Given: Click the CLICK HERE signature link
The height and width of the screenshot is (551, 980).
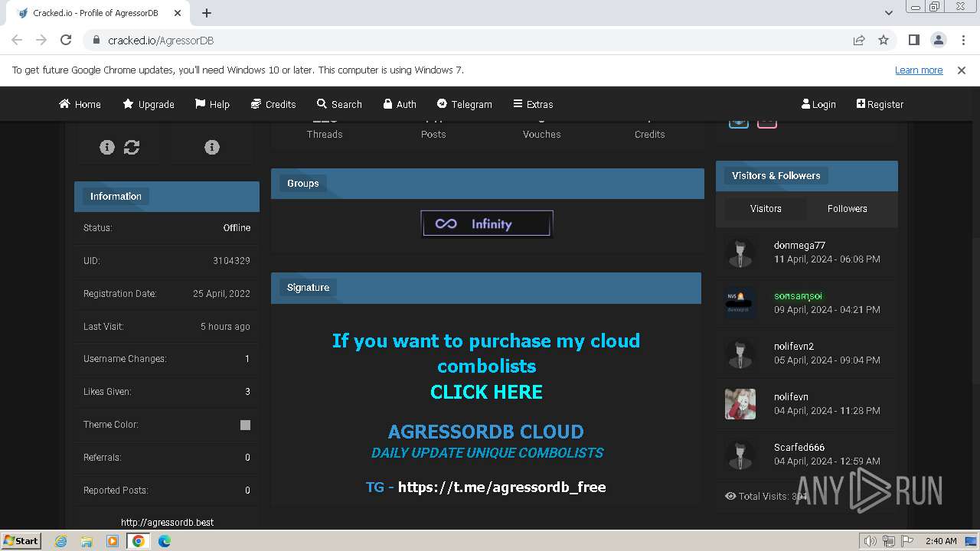Looking at the screenshot, I should point(486,392).
